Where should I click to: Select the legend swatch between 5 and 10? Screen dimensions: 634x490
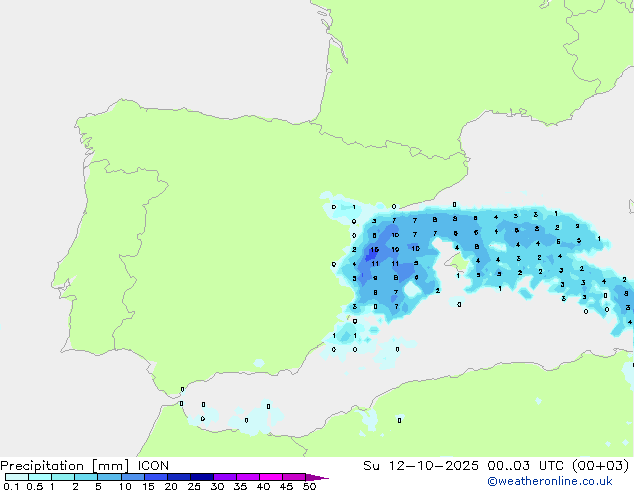pos(111,477)
